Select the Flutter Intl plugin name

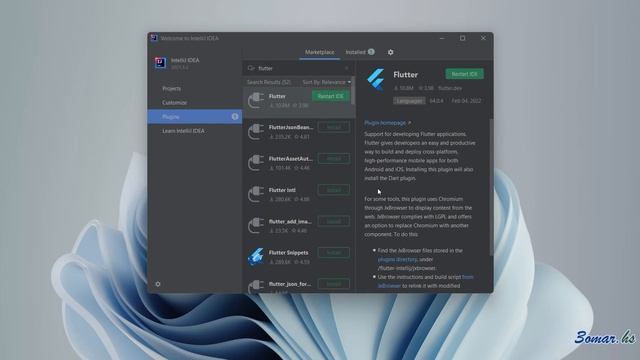282,190
